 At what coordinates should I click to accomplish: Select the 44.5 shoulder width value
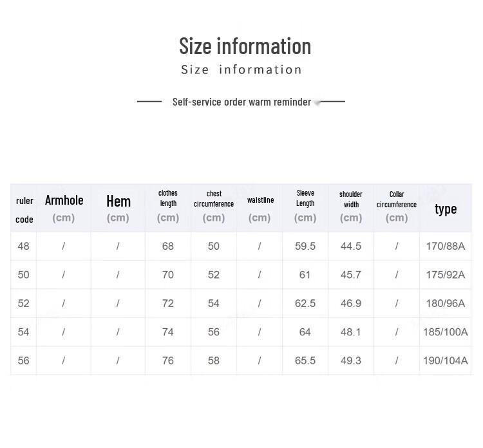pos(351,246)
